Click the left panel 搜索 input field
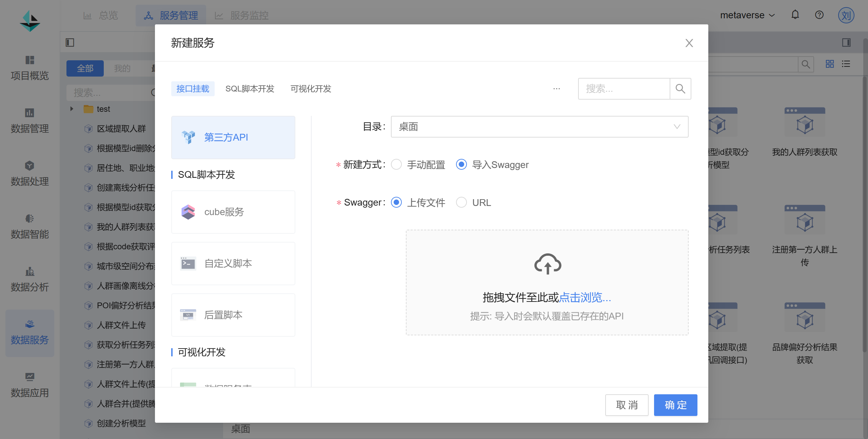Viewport: 868px width, 439px height. [110, 92]
